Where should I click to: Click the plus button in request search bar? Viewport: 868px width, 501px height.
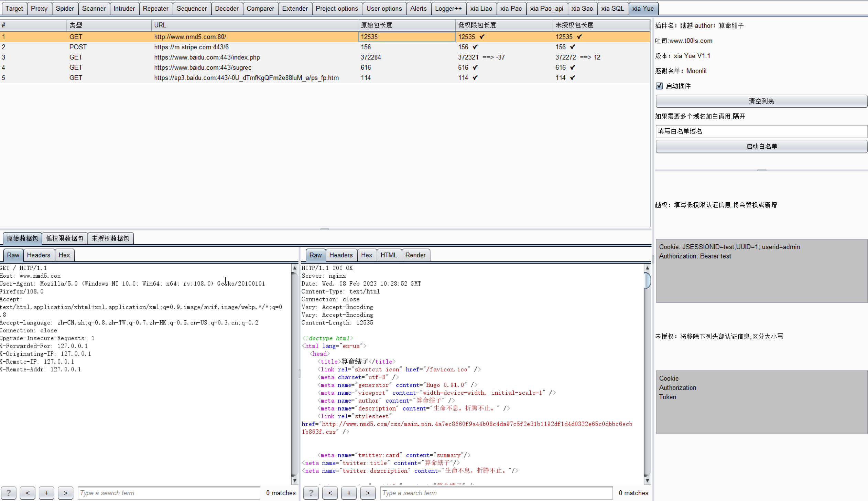pos(46,493)
